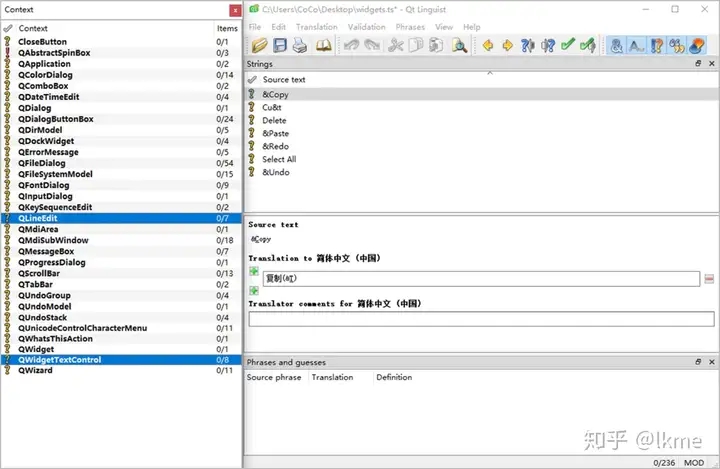720x469 pixels.
Task: Toggle the ending punctuation validation button
Action: [636, 45]
